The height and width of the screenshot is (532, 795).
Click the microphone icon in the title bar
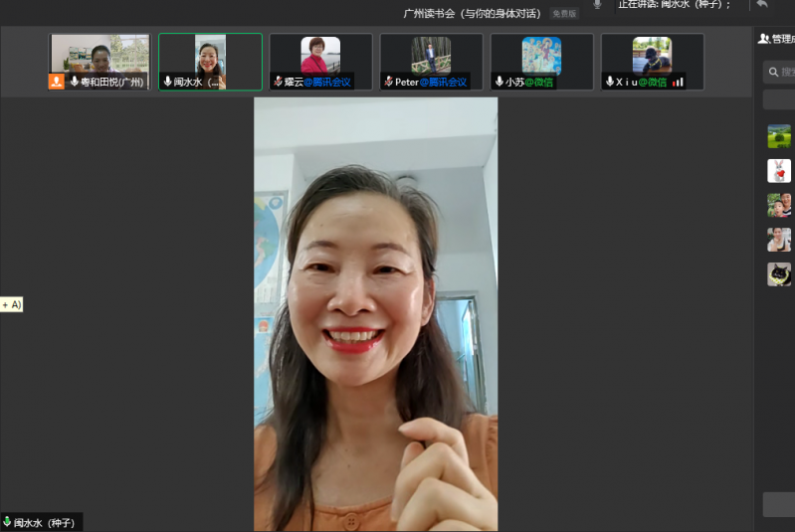[x=597, y=5]
